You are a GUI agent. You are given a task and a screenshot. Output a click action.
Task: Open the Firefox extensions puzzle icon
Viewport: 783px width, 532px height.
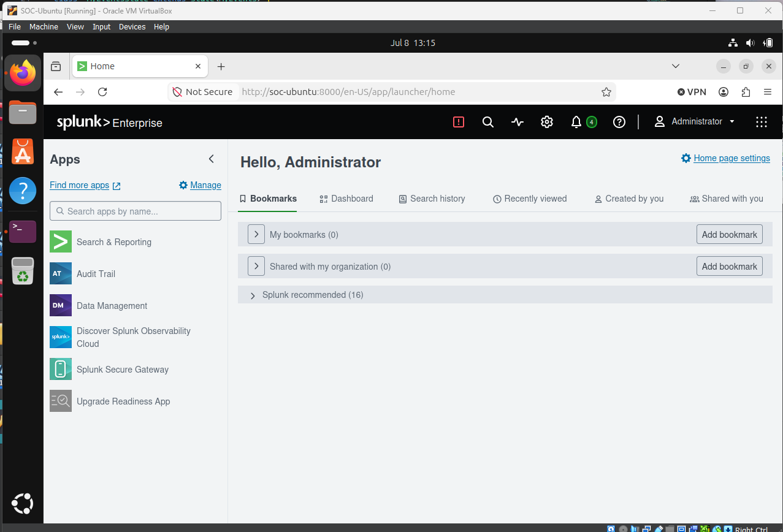point(746,92)
